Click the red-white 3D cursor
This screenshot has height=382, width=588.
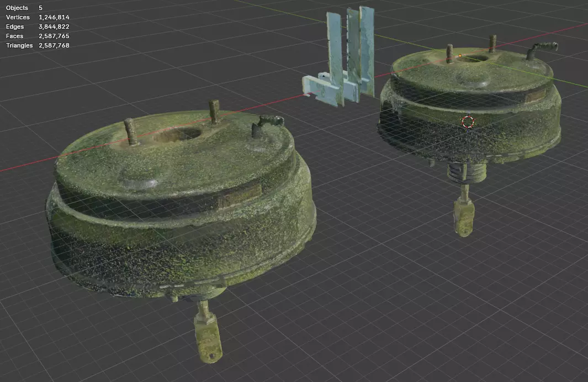pos(468,122)
